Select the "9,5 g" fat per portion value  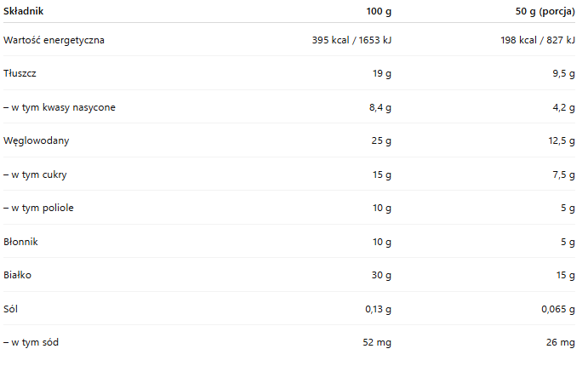tap(564, 74)
